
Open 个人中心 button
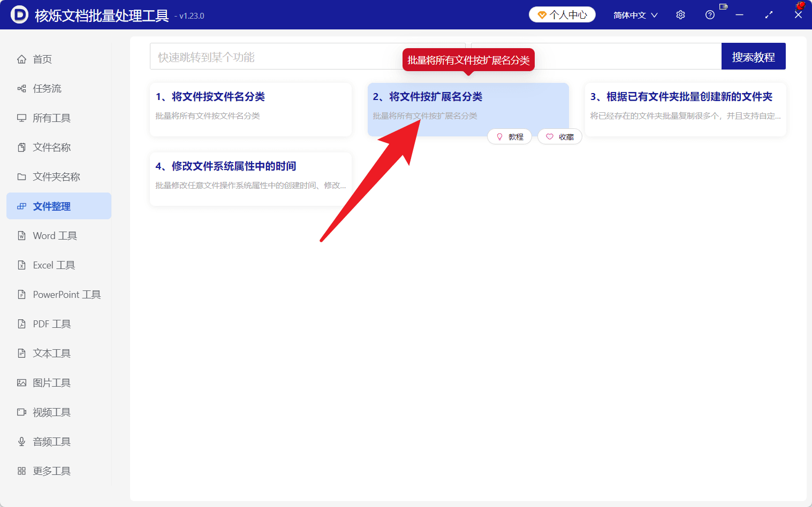[x=562, y=15]
